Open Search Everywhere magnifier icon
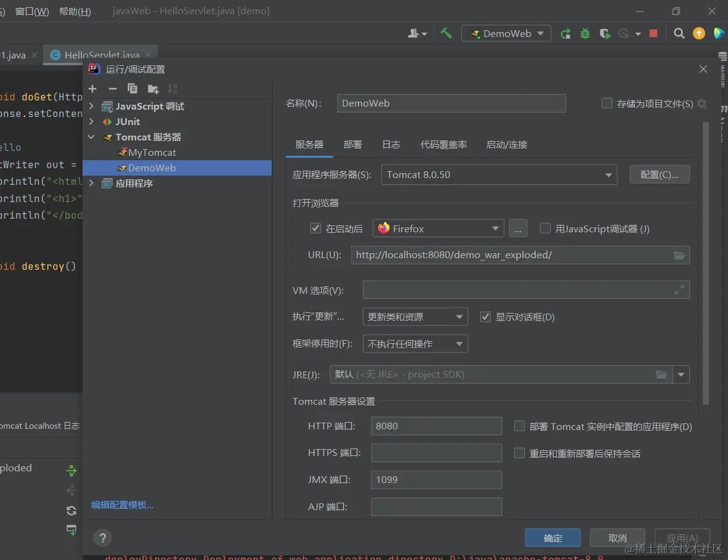The image size is (728, 560). pyautogui.click(x=679, y=33)
